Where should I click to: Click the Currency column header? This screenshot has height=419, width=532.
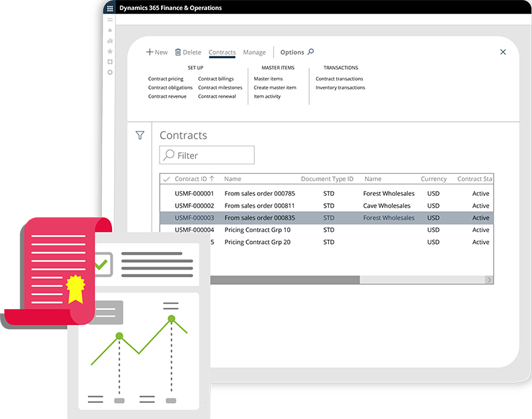point(433,178)
